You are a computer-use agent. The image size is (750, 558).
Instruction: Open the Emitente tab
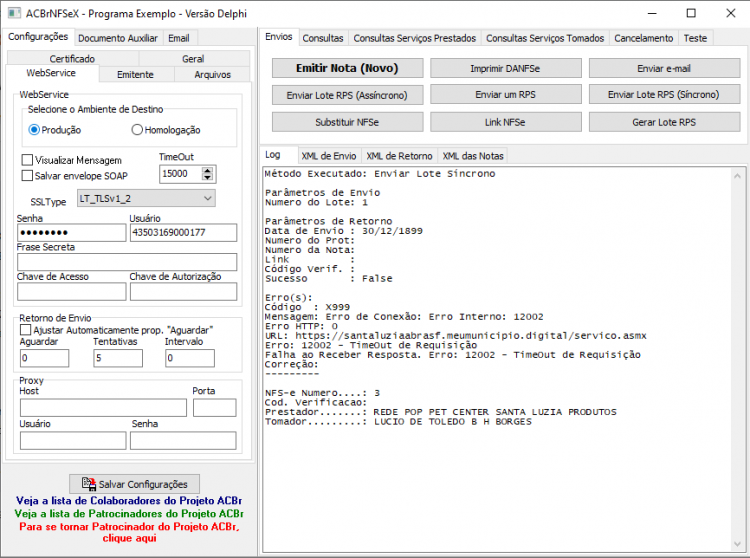(135, 75)
